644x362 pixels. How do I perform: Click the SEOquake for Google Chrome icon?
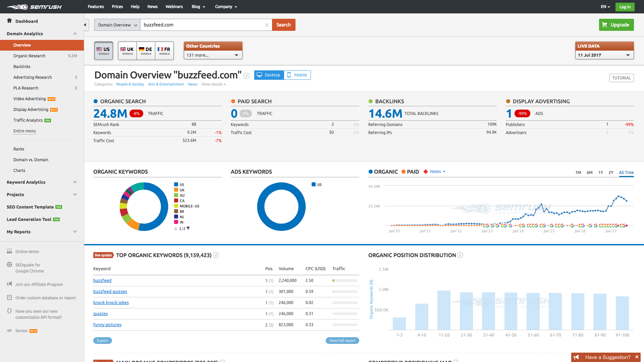9,265
